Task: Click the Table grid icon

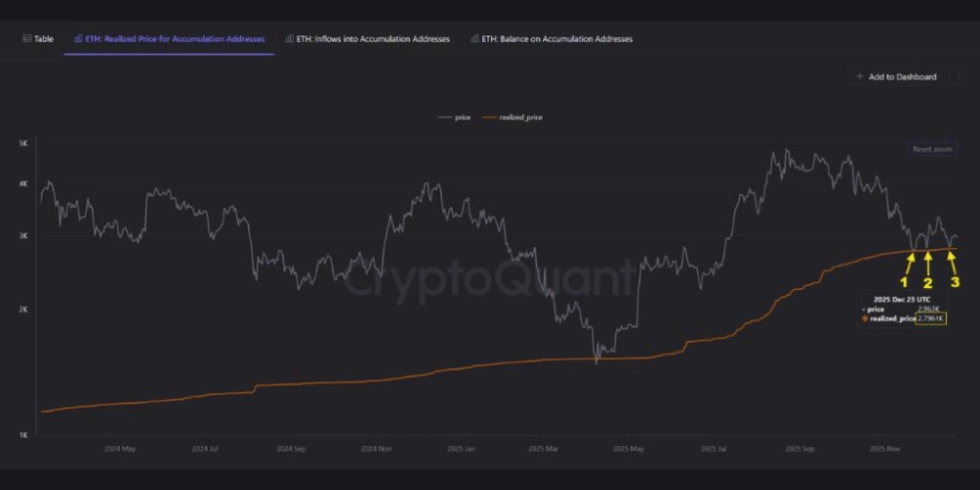Action: click(26, 39)
